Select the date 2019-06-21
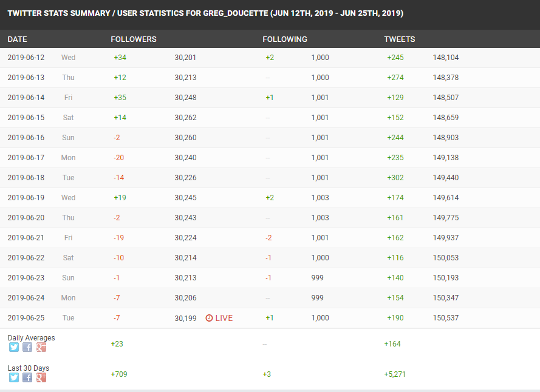540x392 pixels. [x=26, y=237]
